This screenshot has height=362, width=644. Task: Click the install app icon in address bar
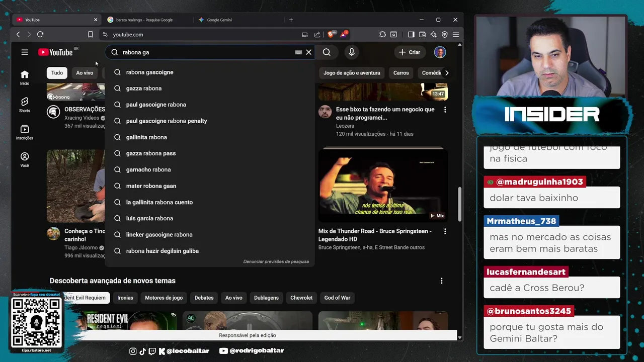pyautogui.click(x=304, y=35)
